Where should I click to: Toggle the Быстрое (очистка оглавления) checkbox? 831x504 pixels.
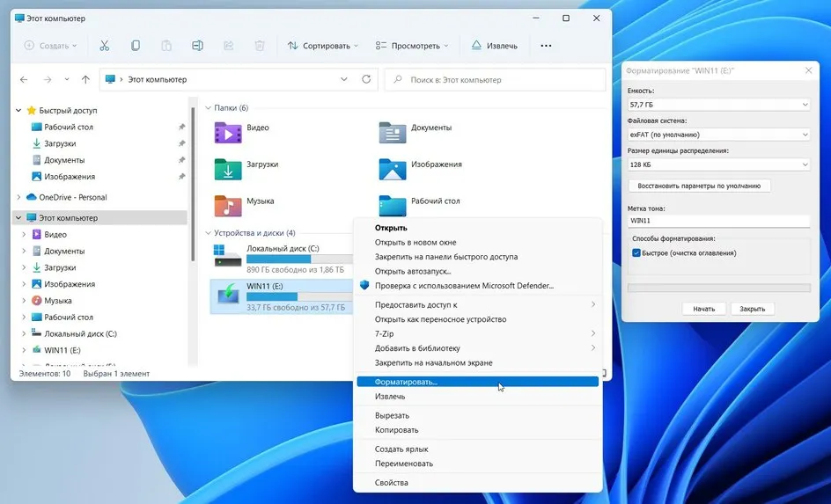(x=636, y=253)
